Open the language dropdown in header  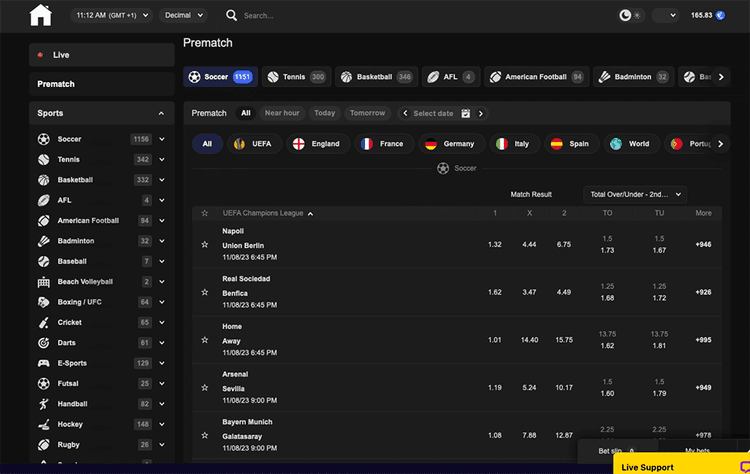pos(665,15)
